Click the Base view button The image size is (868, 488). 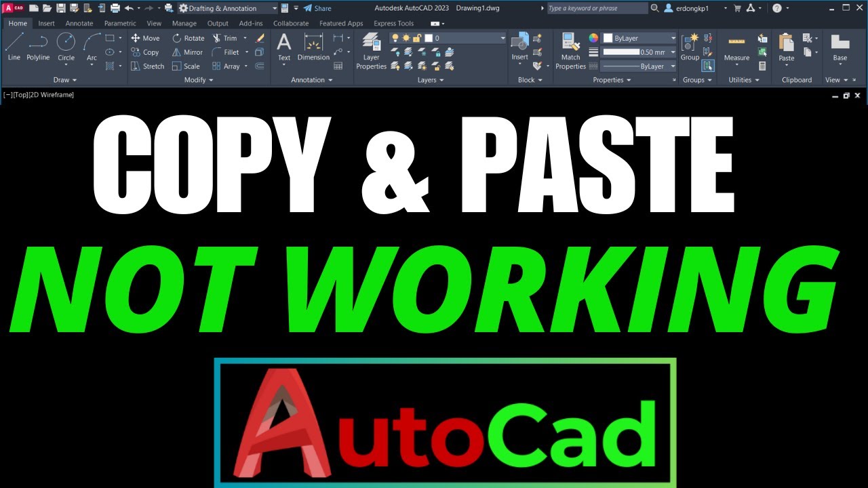(840, 47)
